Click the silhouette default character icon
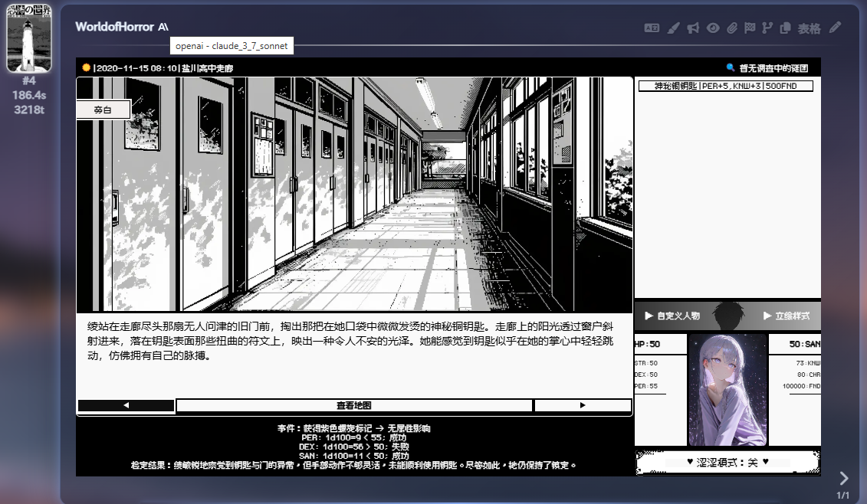867x504 pixels. [x=729, y=316]
